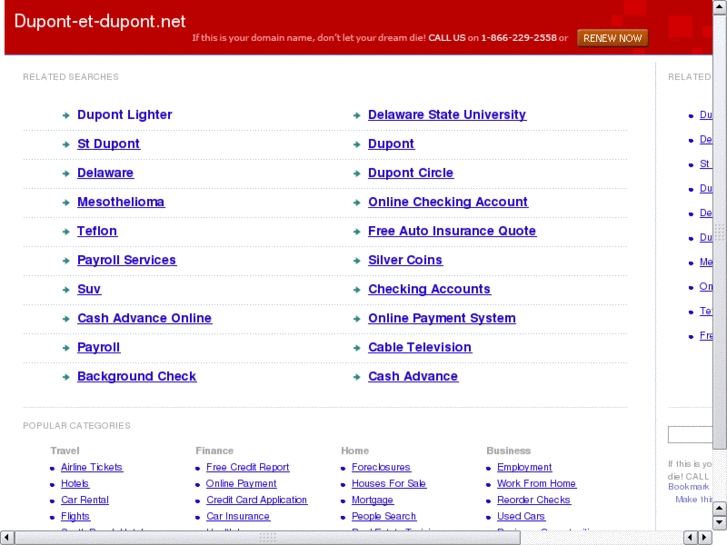
Task: Select Online Checking Account link
Action: pos(448,202)
